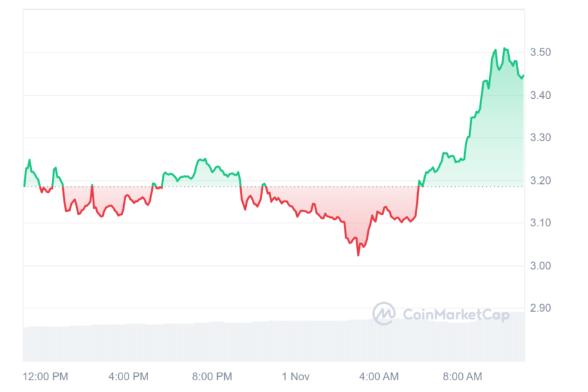Viewport: 588px width, 392px height.
Task: Click the CoinMarketCap logo icon
Action: (x=384, y=313)
